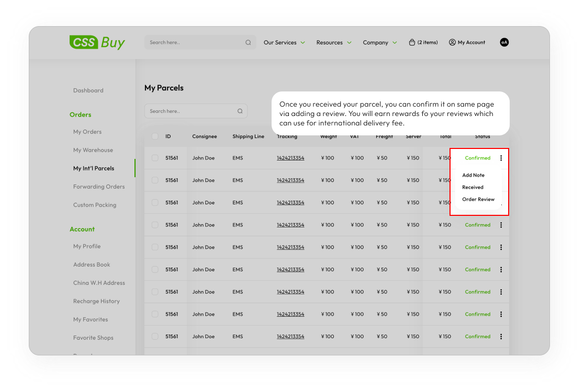The width and height of the screenshot is (584, 392).
Task: Go to My Warehouse in sidebar
Action: click(93, 150)
